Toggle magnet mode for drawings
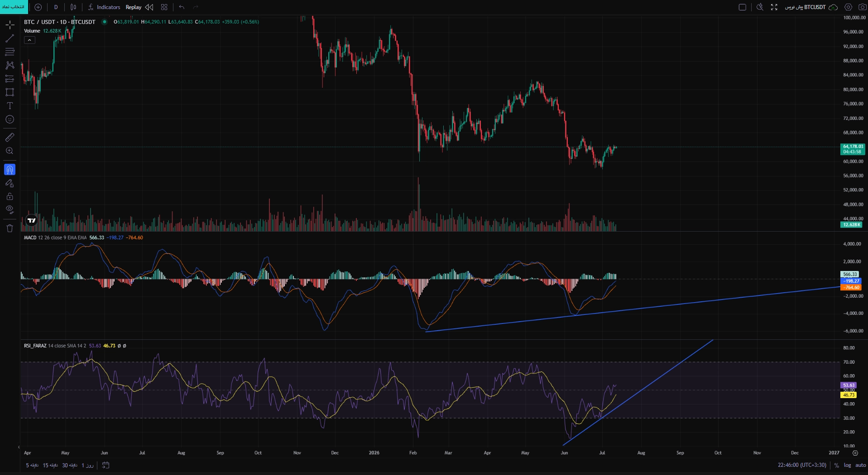This screenshot has width=868, height=475. (10, 170)
